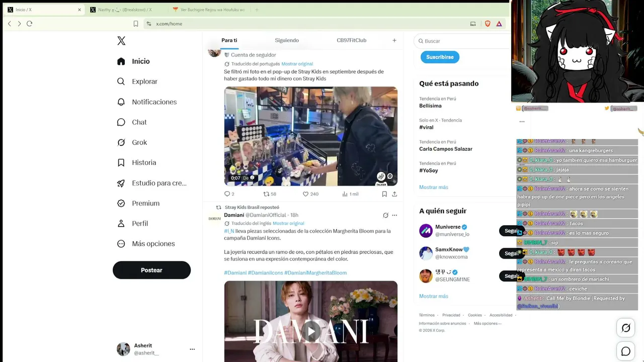Screen dimensions: 644x362
Task: Open the Estudio para creadores rocket icon
Action: [121, 183]
